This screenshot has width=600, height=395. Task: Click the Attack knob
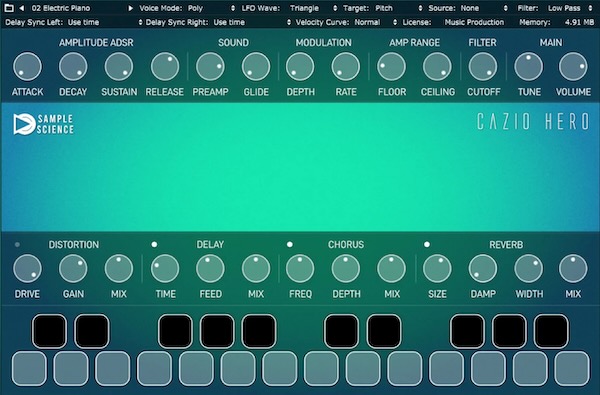click(x=27, y=67)
